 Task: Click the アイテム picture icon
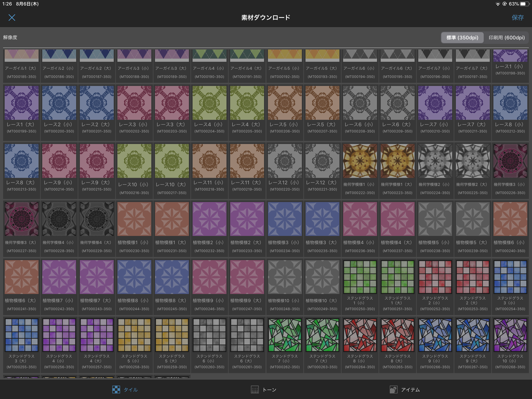[394, 390]
